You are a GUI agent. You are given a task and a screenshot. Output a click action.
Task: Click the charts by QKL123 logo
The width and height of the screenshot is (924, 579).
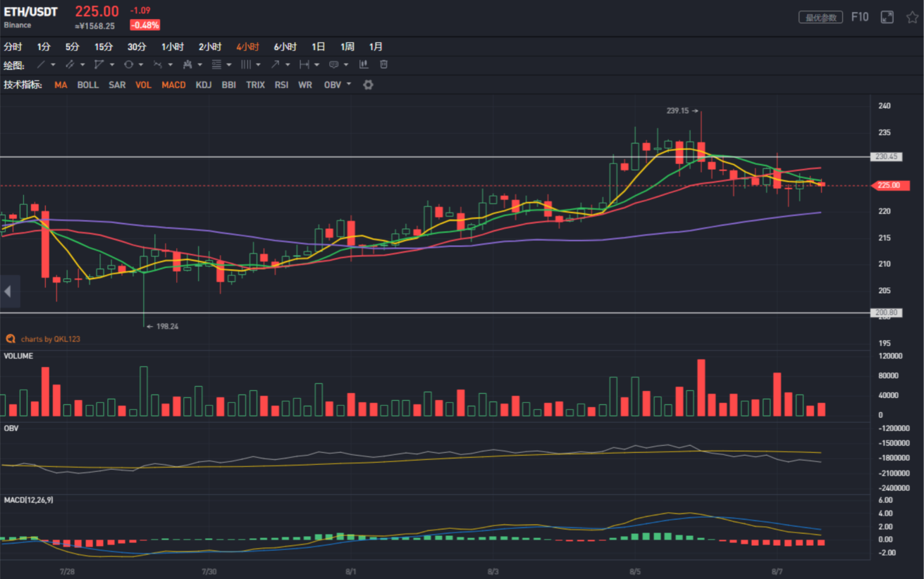(x=44, y=339)
